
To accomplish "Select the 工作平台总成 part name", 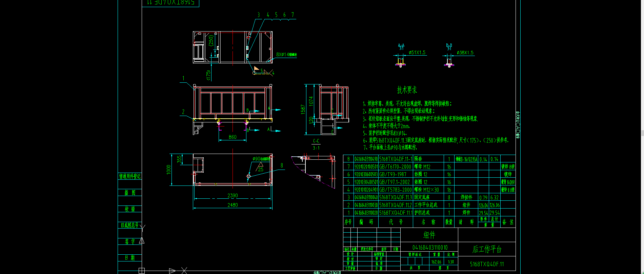I will pyautogui.click(x=426, y=205).
